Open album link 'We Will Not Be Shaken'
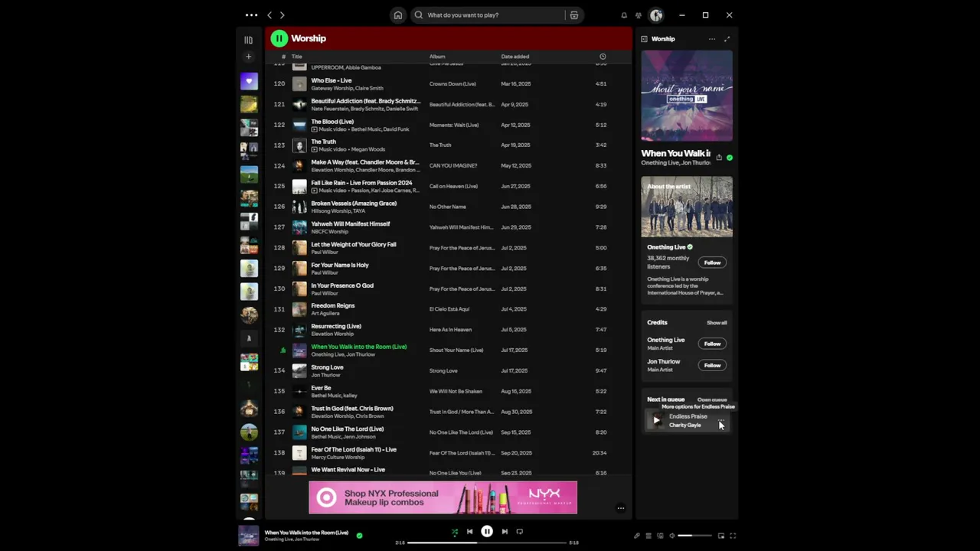 (x=456, y=391)
